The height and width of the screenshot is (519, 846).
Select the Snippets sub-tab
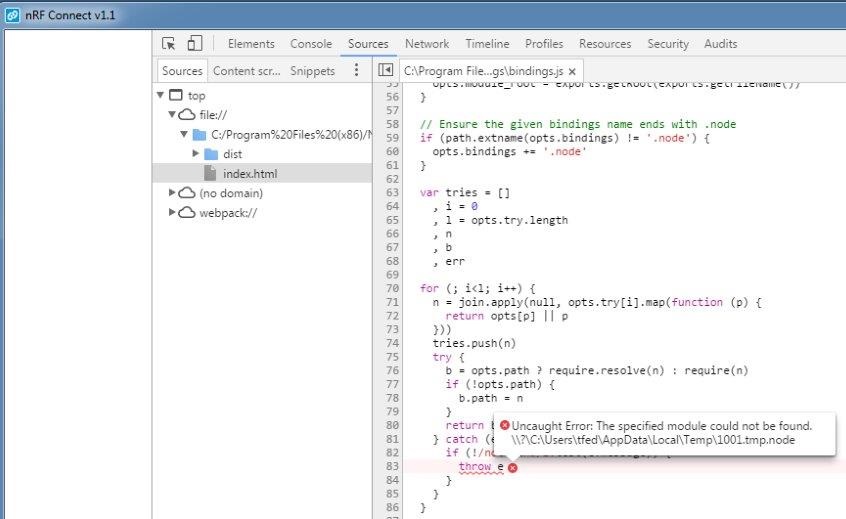(312, 71)
